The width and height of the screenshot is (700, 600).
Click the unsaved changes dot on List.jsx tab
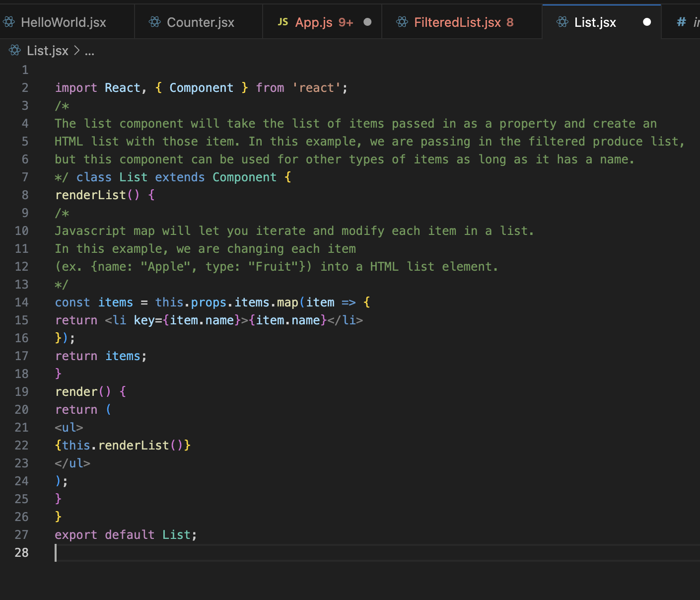pyautogui.click(x=646, y=22)
